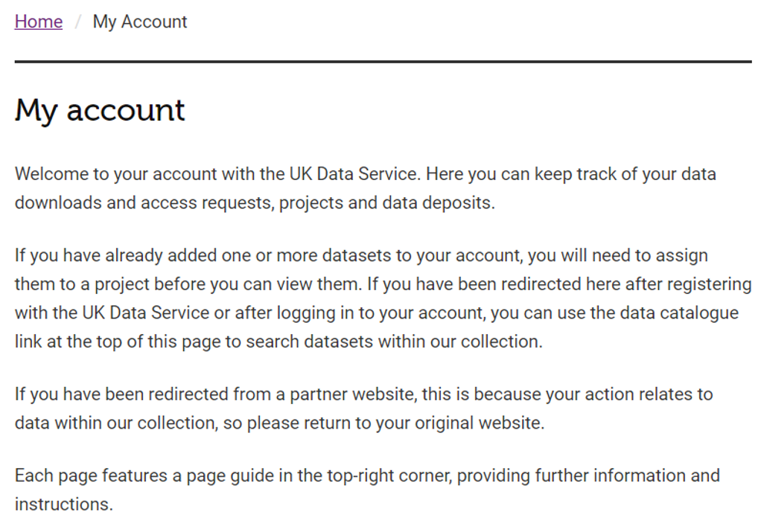The width and height of the screenshot is (761, 532).
Task: Click 'return to your original website' text
Action: pos(423,423)
